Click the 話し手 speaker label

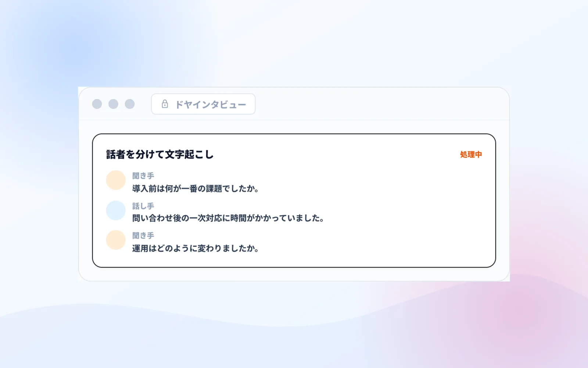[x=143, y=206]
